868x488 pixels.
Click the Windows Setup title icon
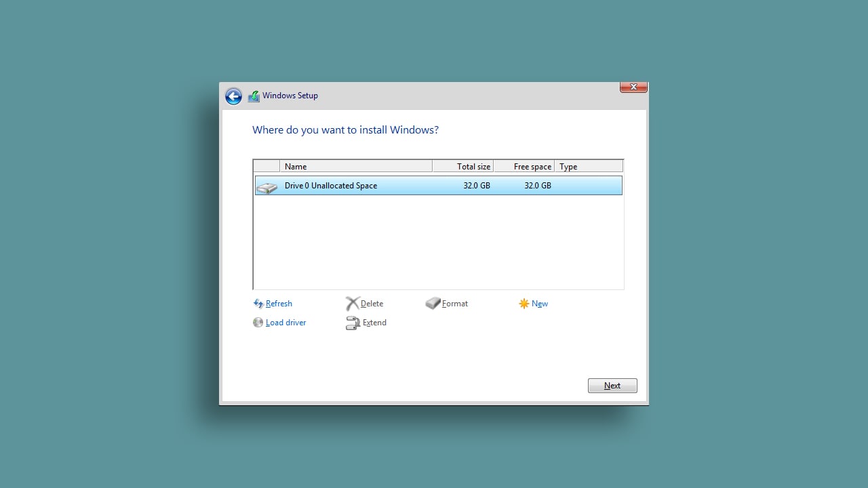tap(254, 96)
